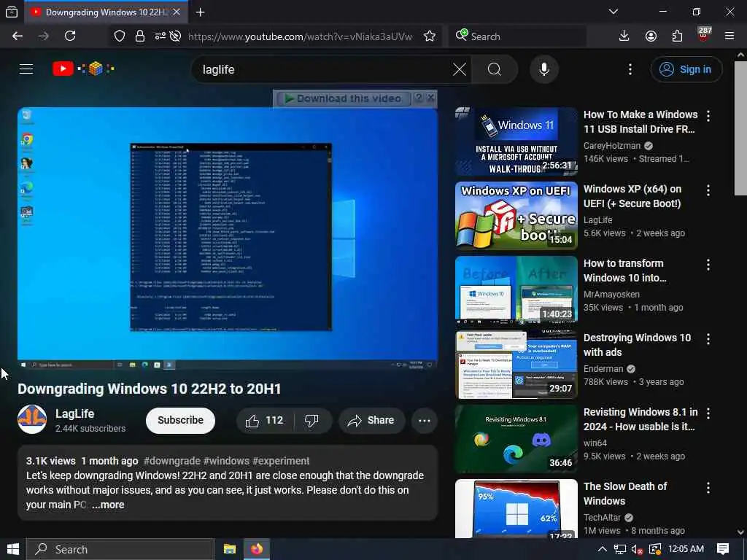747x560 pixels.
Task: Open Windows 11 USB Install thumbnail
Action: [516, 141]
